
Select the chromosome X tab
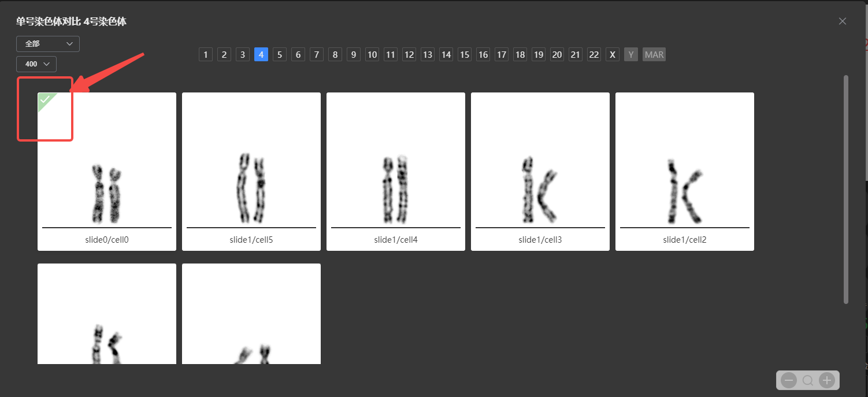pos(613,55)
